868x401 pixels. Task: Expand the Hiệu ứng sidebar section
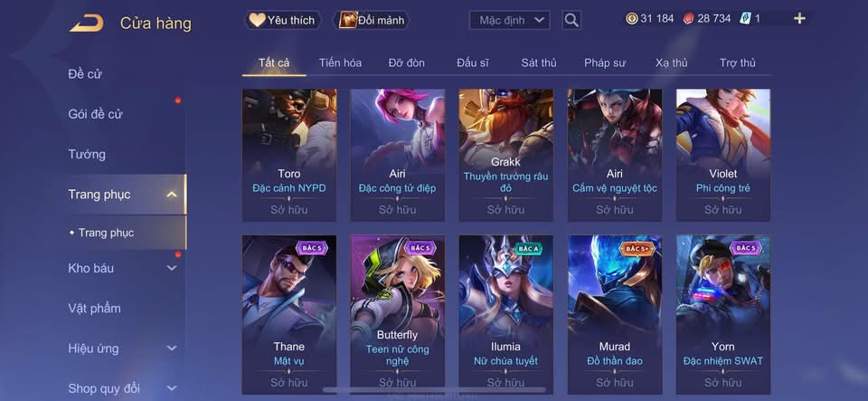[x=172, y=348]
